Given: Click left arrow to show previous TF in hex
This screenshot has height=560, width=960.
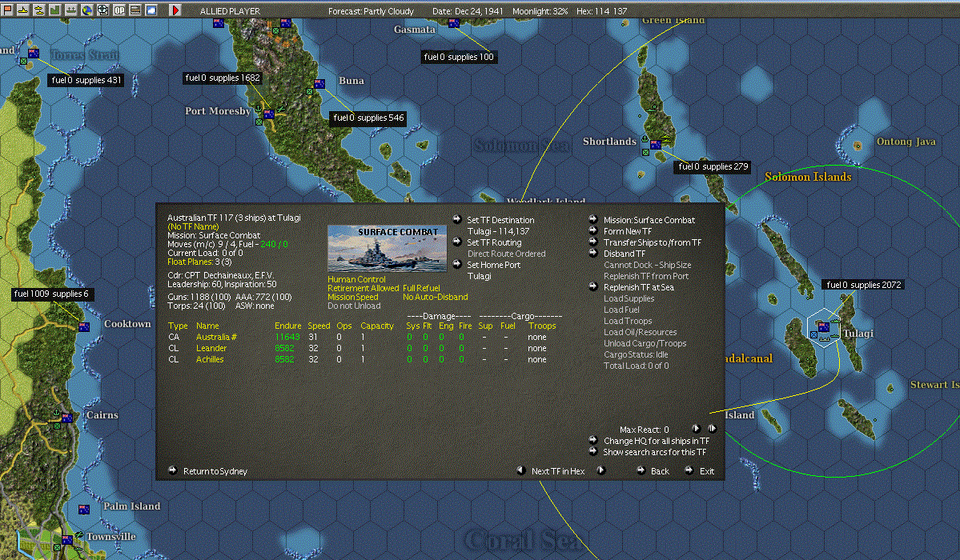Looking at the screenshot, I should (x=521, y=470).
